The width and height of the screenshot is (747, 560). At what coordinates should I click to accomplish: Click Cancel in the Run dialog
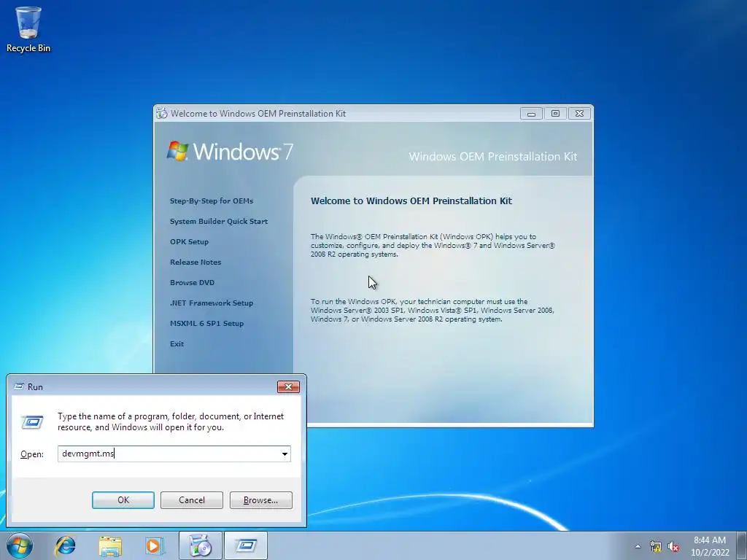coord(192,500)
